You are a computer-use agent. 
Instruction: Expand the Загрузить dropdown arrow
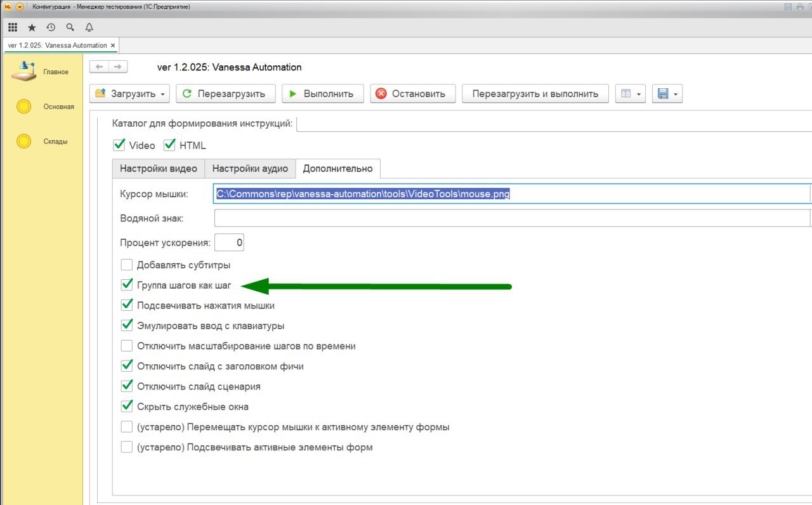click(x=163, y=94)
